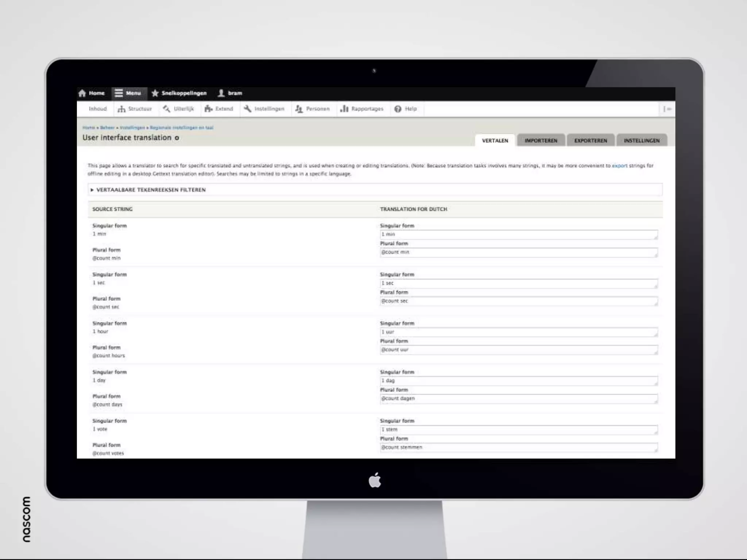Follow the export link in description
The image size is (747, 560).
(x=619, y=166)
